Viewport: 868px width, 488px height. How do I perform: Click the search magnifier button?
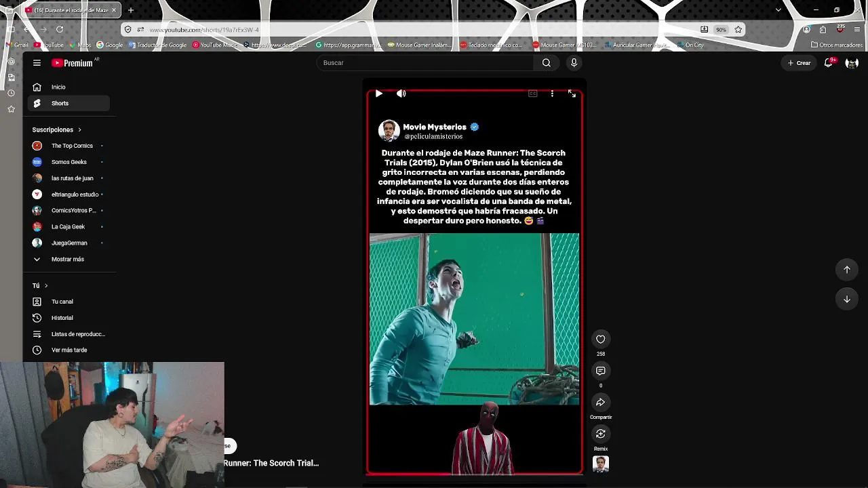[x=546, y=63]
